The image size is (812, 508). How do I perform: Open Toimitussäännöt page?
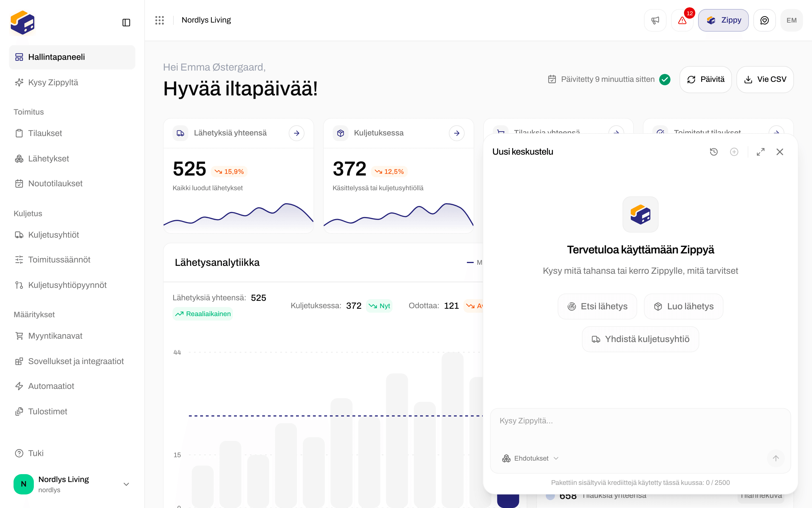pyautogui.click(x=72, y=260)
